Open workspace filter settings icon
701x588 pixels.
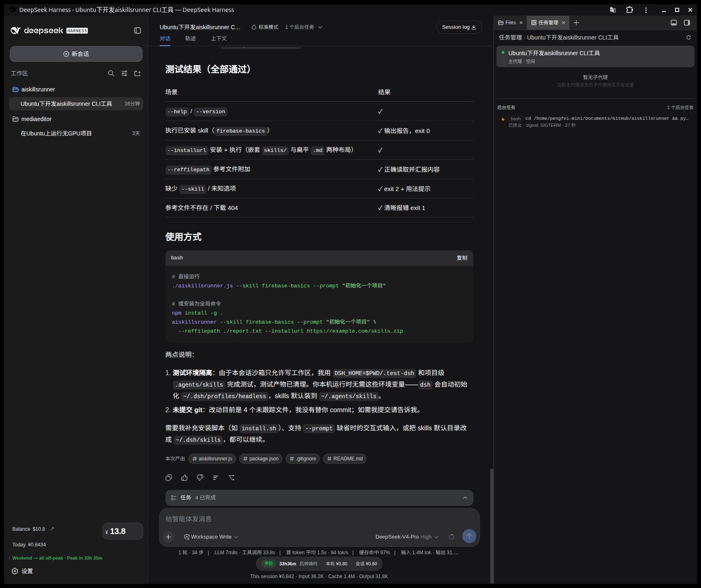coord(124,73)
